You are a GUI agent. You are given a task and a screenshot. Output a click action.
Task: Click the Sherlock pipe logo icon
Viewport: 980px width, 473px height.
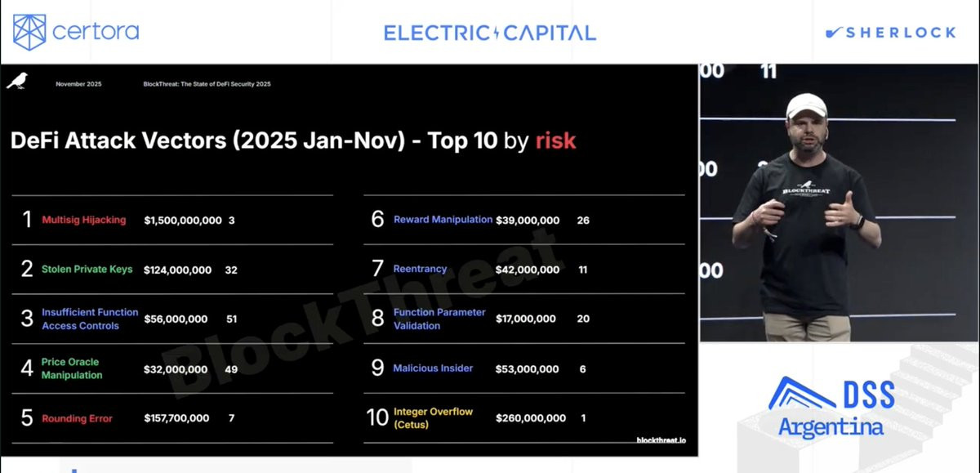(x=834, y=33)
